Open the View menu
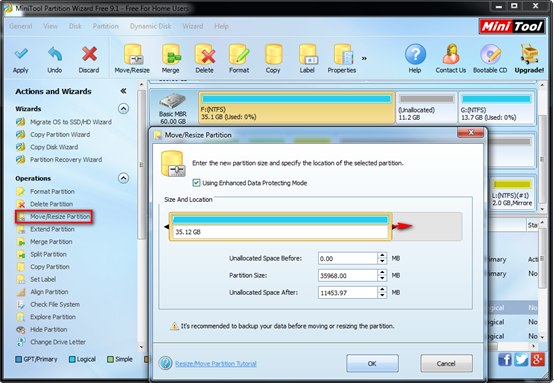The width and height of the screenshot is (554, 383). tap(51, 26)
